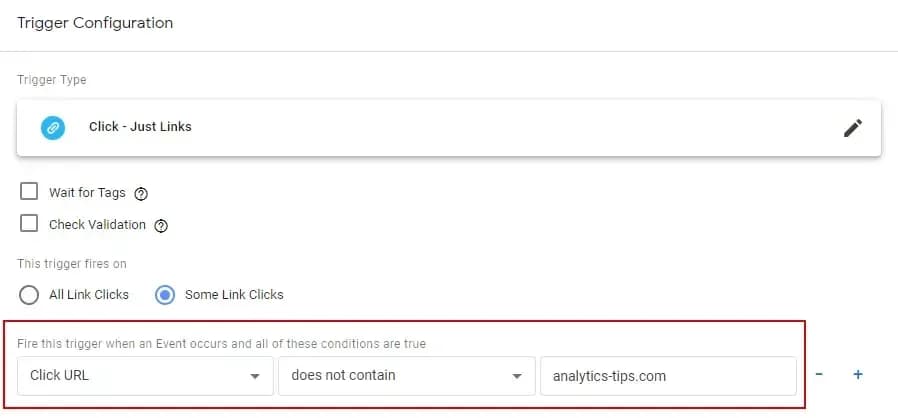898x418 pixels.
Task: Click the "Fire this trigger when" condition text
Action: (221, 344)
